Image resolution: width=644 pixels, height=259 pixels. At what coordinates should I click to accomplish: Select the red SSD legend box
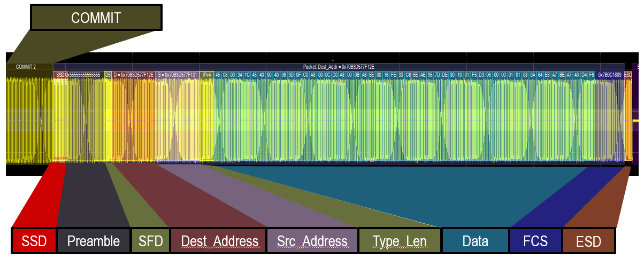(34, 241)
